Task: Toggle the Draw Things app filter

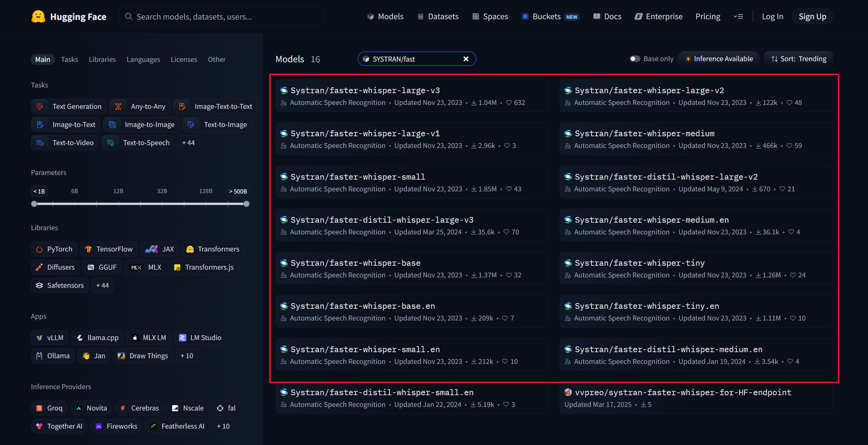Action: (143, 356)
